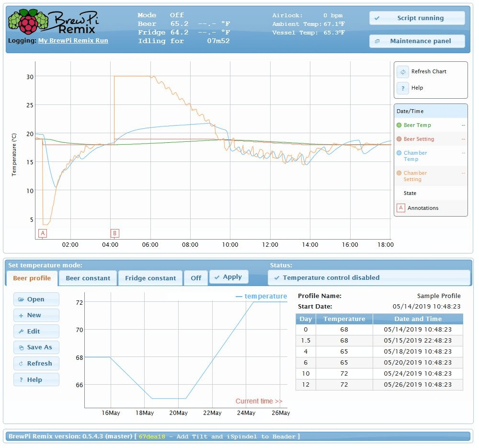Toggle Chamber Setting series in legend
Screen dimensions: 479x448
tap(415, 176)
